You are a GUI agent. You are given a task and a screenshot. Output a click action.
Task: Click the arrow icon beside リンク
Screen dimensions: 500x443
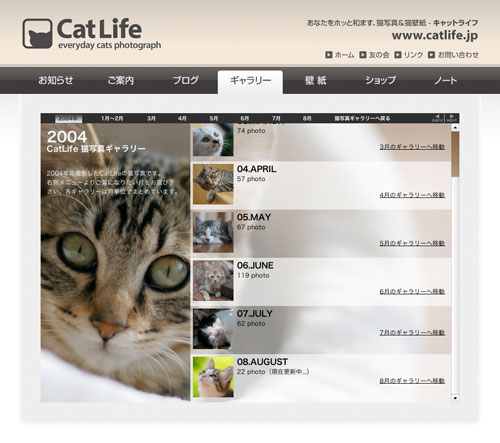pos(398,54)
